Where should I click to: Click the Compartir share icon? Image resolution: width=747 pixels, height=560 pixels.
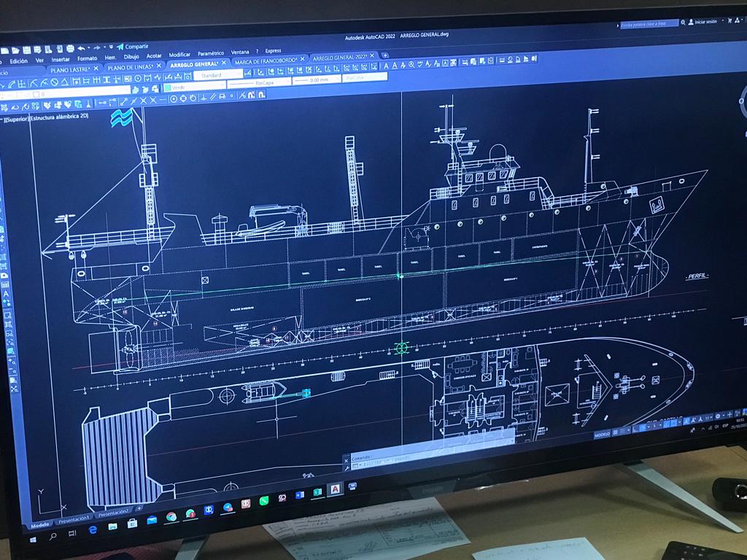pyautogui.click(x=120, y=47)
